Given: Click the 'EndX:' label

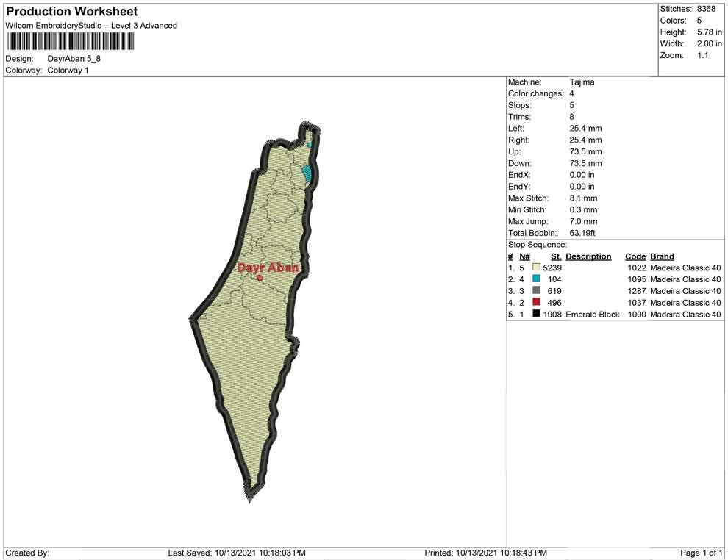Looking at the screenshot, I should 519,175.
